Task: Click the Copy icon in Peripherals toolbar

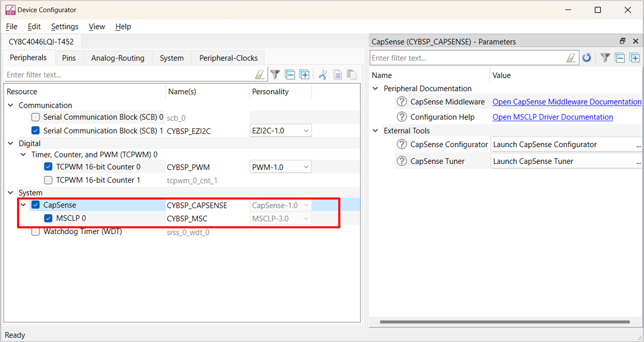Action: (x=337, y=75)
